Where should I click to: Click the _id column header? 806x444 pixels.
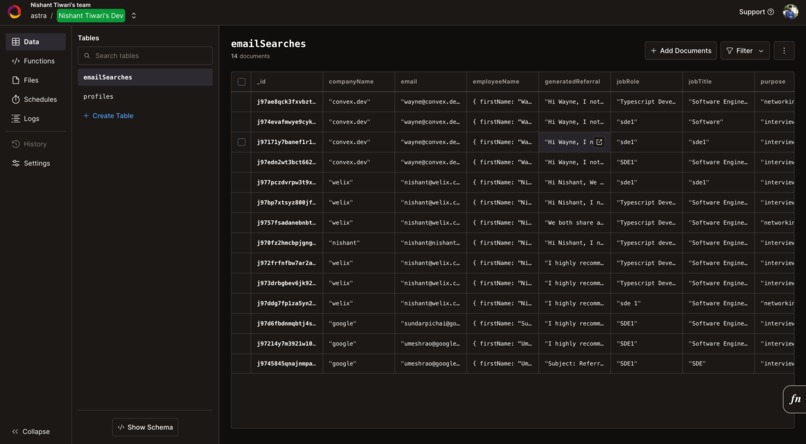[x=287, y=82]
